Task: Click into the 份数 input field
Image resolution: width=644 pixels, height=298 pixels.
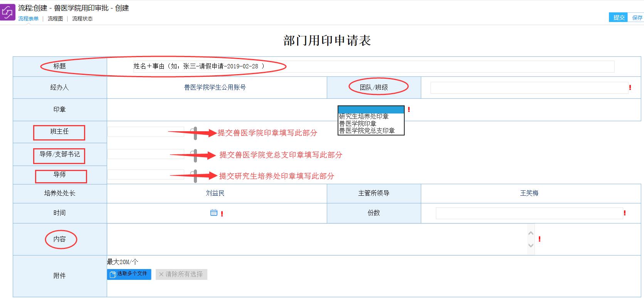Action: click(x=529, y=213)
